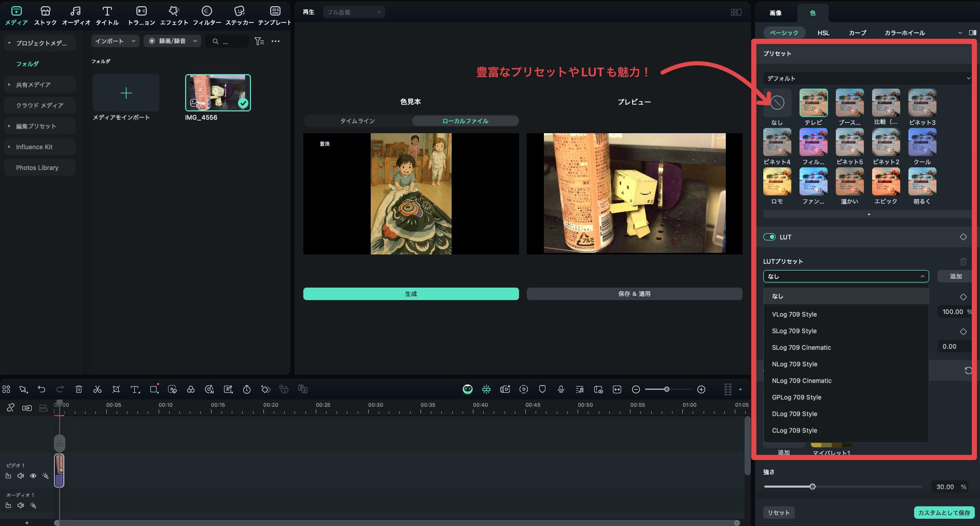Open the 録画/録音 dropdown
Viewport: 980px width, 526px height.
(172, 41)
